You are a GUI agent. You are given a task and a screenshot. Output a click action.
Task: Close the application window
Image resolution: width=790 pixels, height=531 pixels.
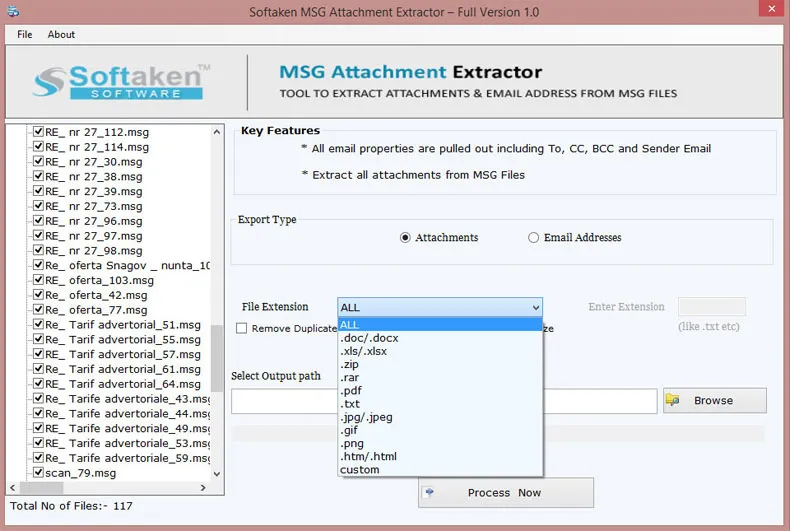771,9
